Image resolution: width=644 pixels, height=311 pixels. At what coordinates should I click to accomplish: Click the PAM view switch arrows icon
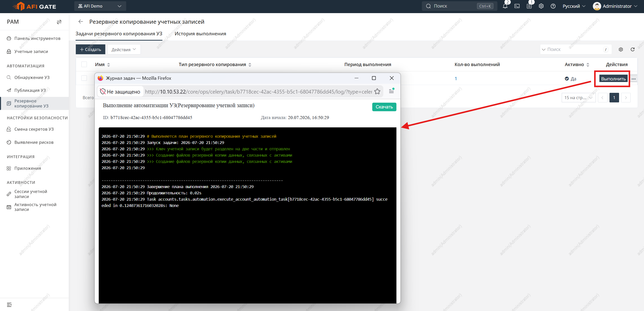(x=59, y=22)
